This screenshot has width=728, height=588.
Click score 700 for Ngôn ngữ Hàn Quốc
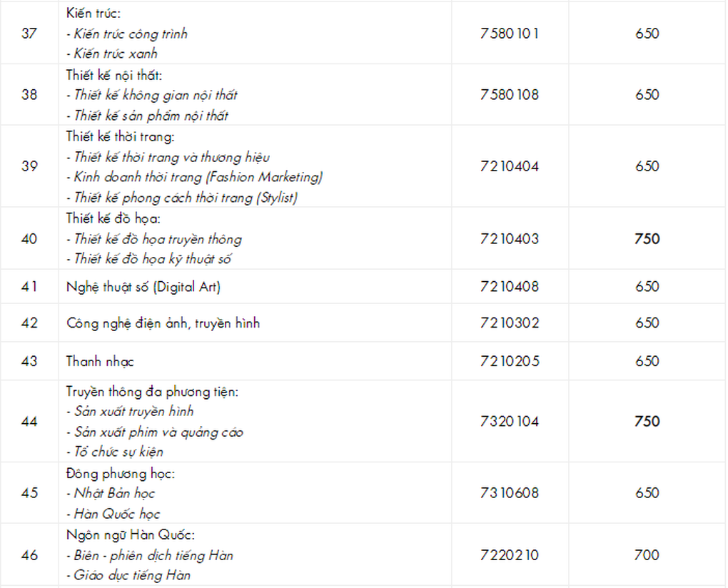pos(647,555)
